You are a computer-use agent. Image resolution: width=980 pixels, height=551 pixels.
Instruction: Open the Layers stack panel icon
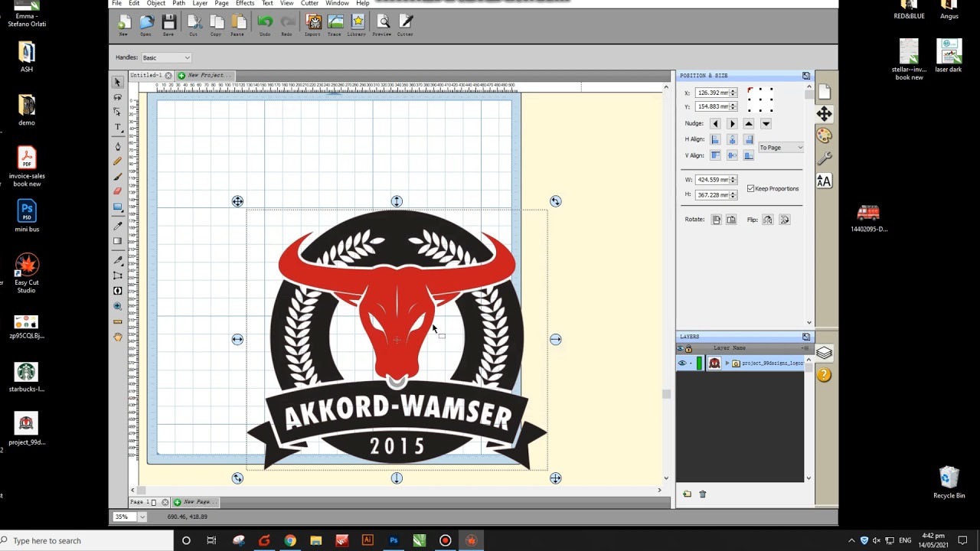tap(824, 353)
